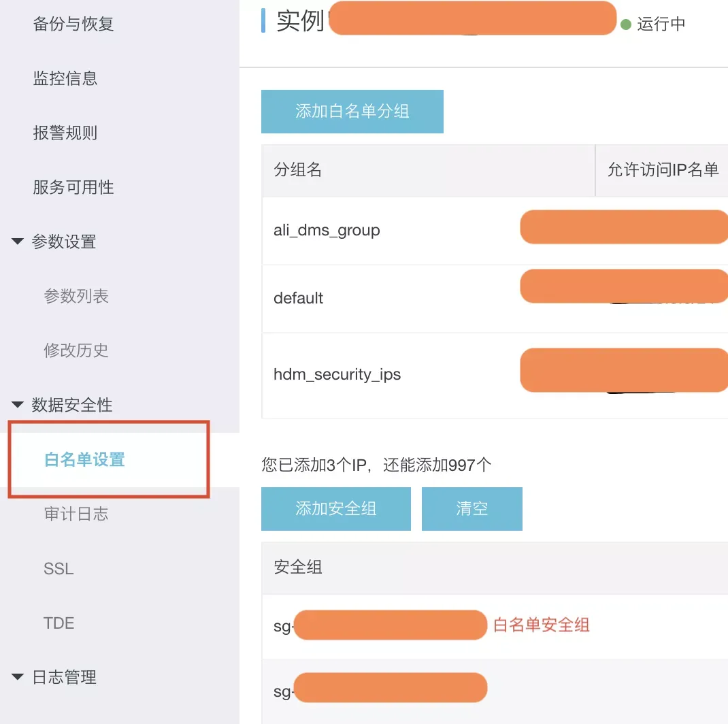
Task: Click the default group row name
Action: [x=298, y=298]
